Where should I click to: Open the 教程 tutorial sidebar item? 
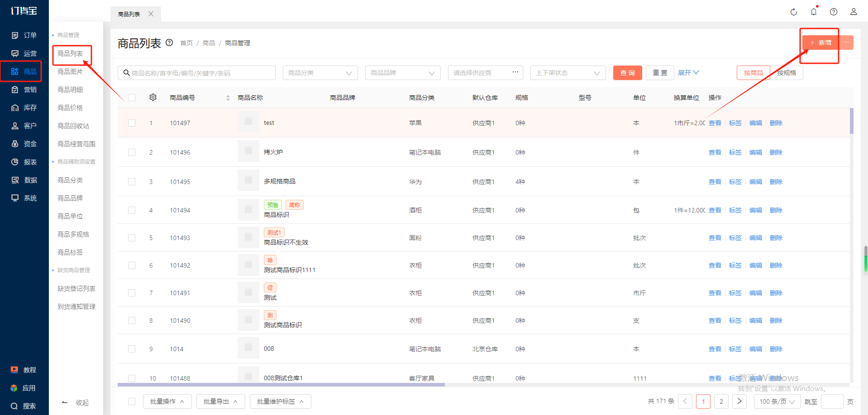[24, 370]
